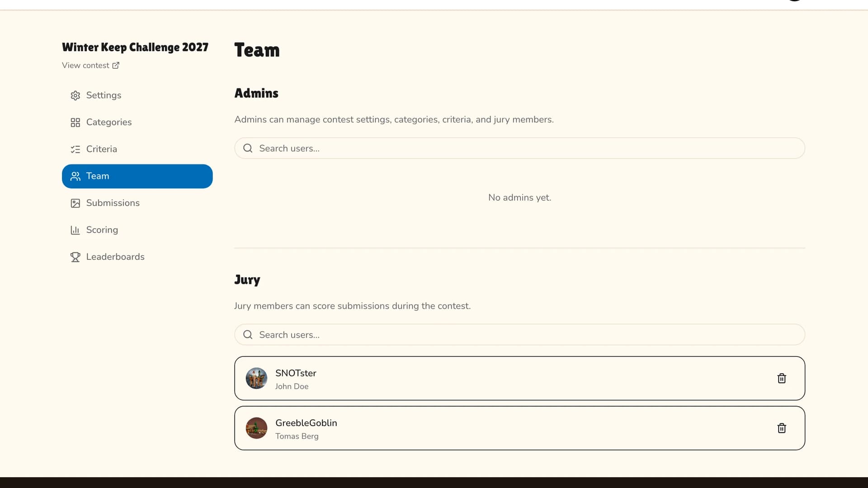The image size is (868, 488).
Task: Click the SNOTster username
Action: coord(296,373)
